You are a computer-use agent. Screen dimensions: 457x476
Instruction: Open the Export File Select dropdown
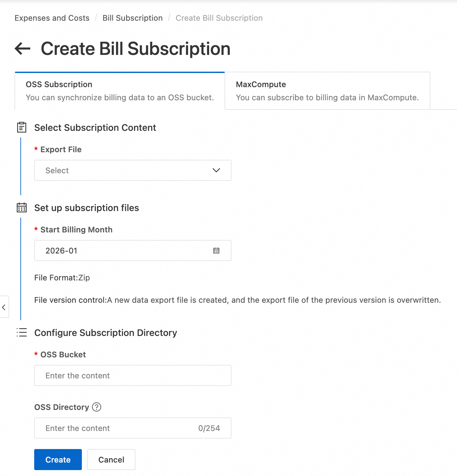click(x=125, y=170)
